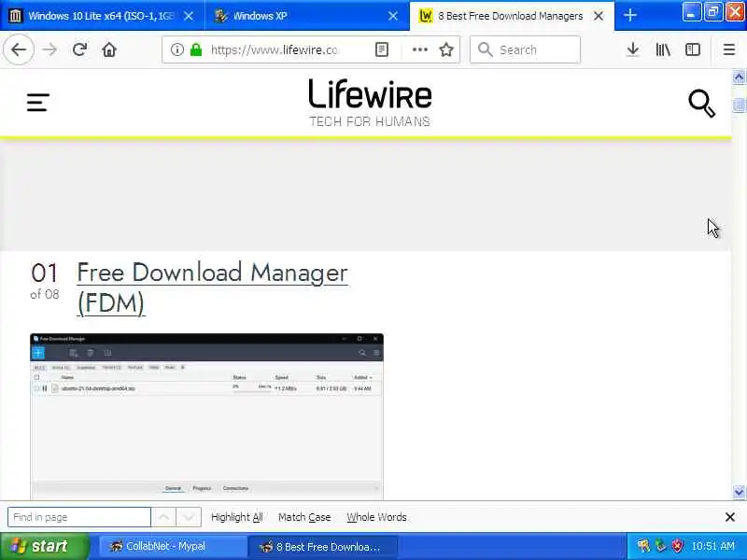Open the Windows start menu

tap(44, 546)
